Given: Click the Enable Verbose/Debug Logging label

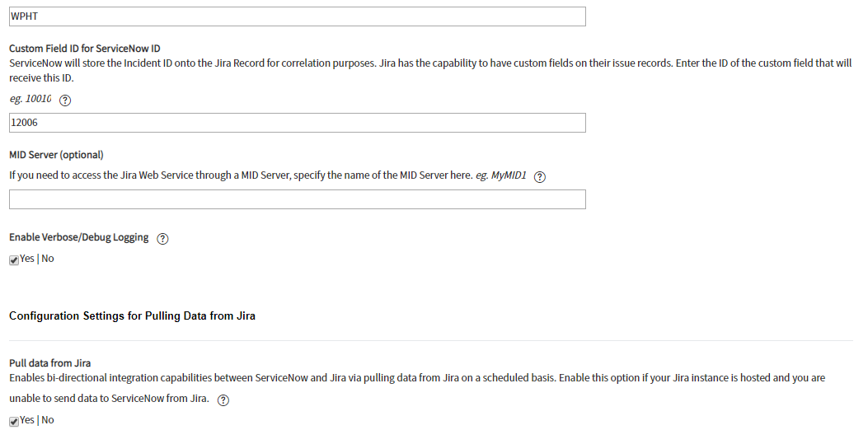Looking at the screenshot, I should 79,237.
